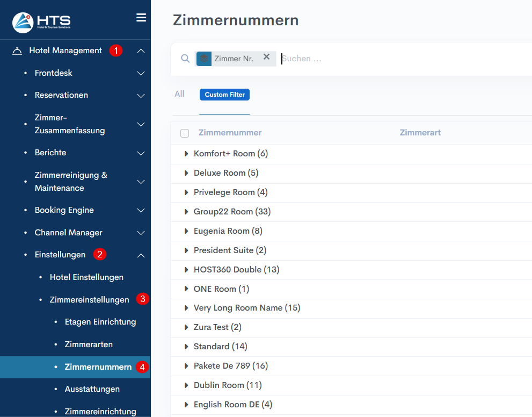Select the Custom Filter tab
This screenshot has width=532, height=417.
pyautogui.click(x=224, y=95)
